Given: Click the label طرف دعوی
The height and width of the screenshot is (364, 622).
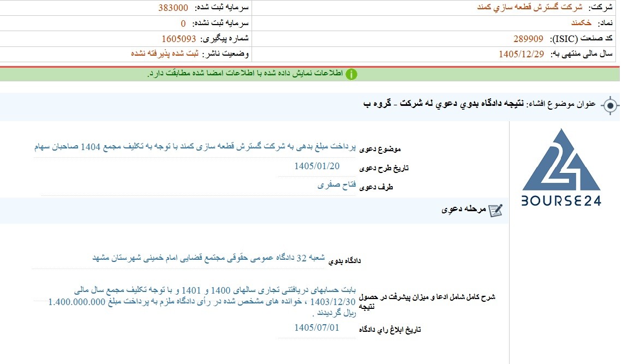Looking at the screenshot, I should pyautogui.click(x=376, y=187).
